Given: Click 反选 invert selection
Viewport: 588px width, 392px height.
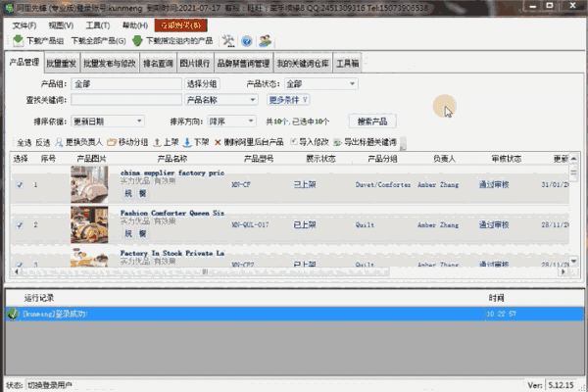Looking at the screenshot, I should click(x=43, y=142).
